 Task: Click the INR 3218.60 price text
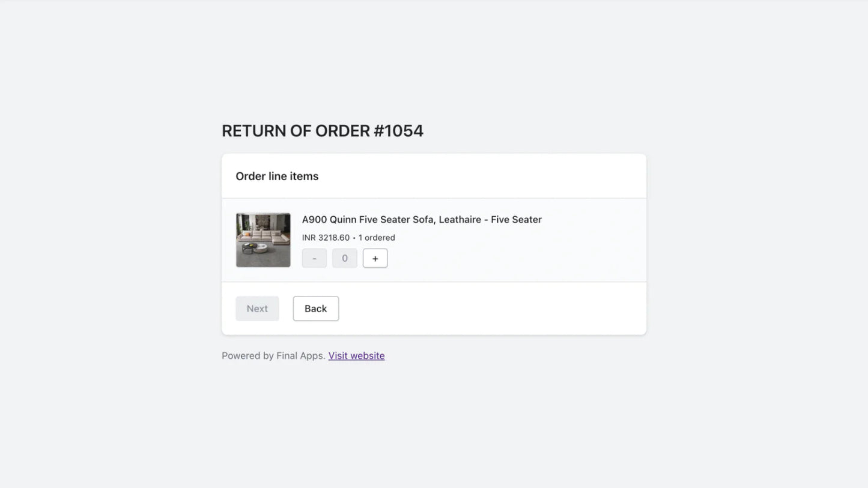tap(326, 238)
